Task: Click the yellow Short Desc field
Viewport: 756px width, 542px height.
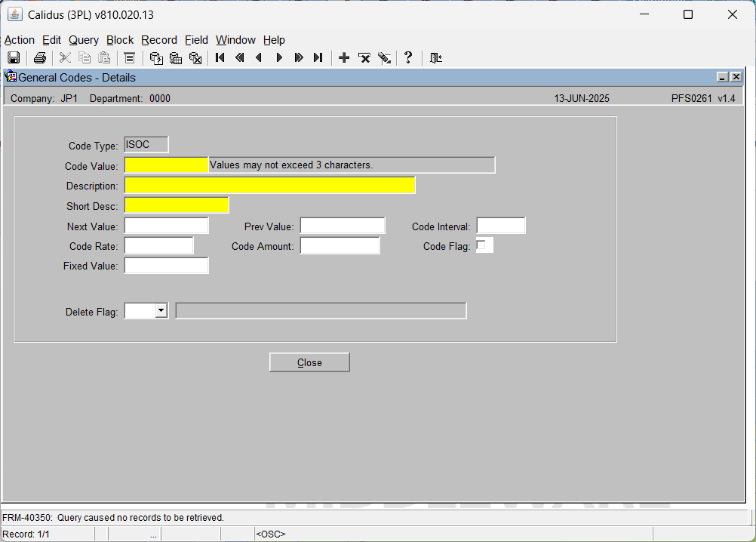Action: [177, 205]
